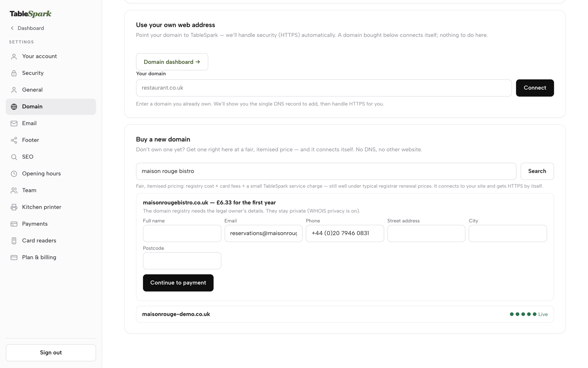Click the TableSpark logo
Viewport: 588px width, 368px height.
[31, 14]
